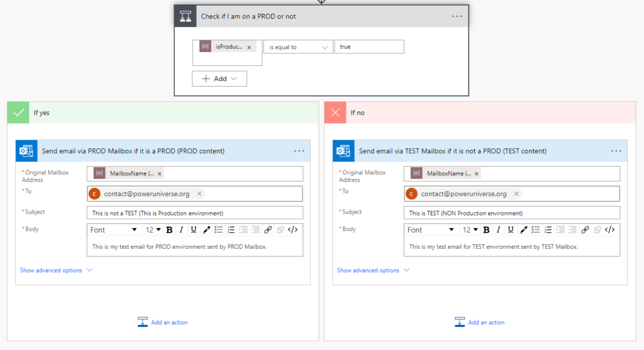This screenshot has height=350, width=644.
Task: Toggle underline in PROD email body toolbar
Action: coord(193,230)
